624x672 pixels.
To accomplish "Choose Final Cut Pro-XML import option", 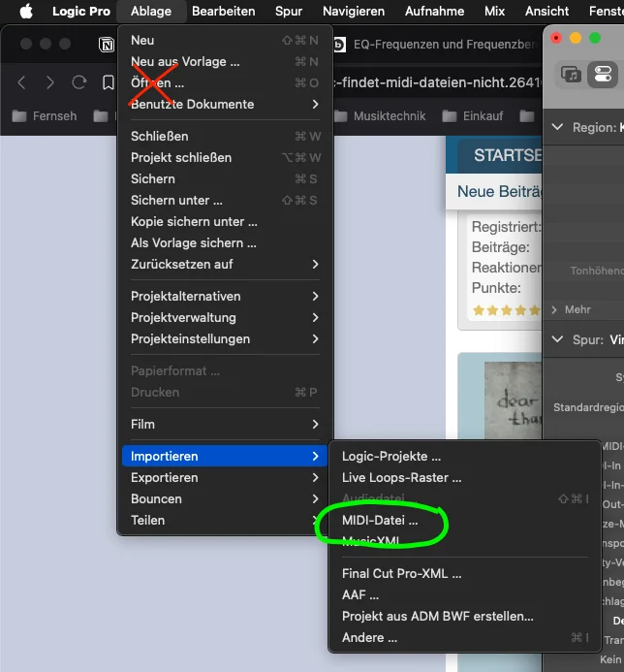I will [465, 573].
